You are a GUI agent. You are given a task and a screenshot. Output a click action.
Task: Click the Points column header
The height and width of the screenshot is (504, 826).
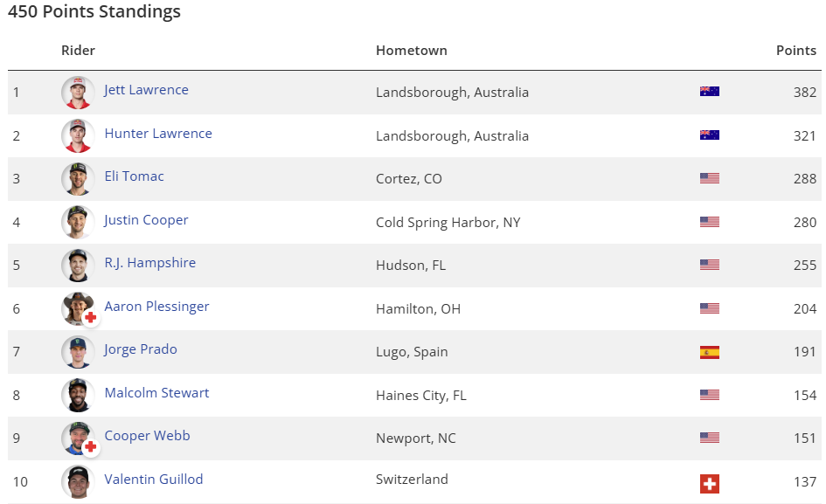795,51
